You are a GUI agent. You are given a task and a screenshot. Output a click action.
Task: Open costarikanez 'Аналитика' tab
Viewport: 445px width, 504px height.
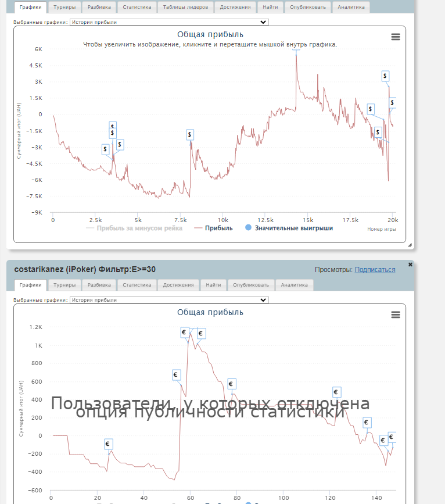point(295,285)
